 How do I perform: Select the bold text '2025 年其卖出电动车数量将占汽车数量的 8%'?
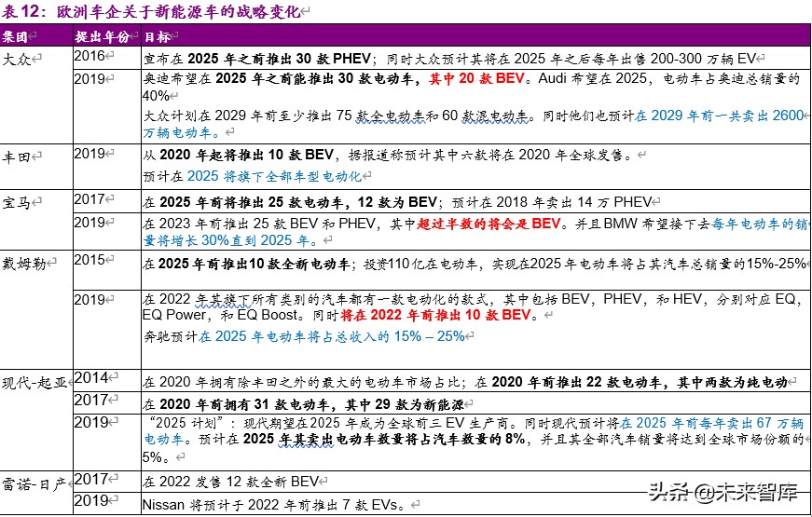tap(385, 440)
